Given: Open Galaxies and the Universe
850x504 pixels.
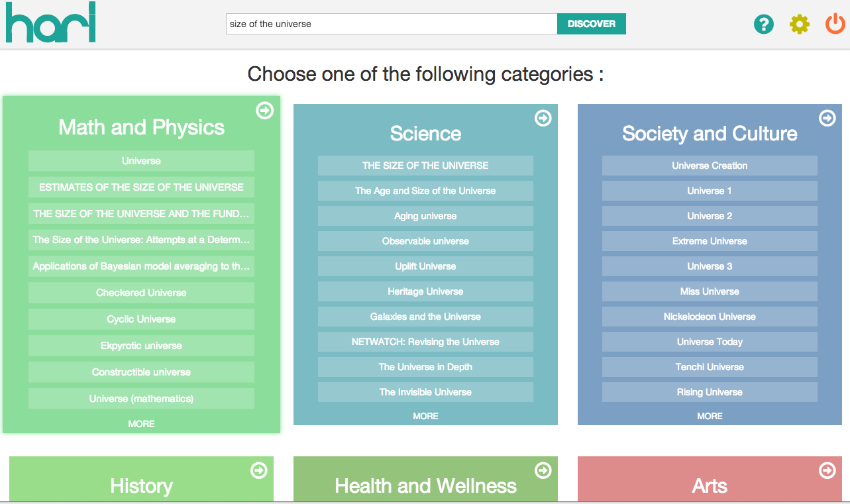Looking at the screenshot, I should coord(425,317).
